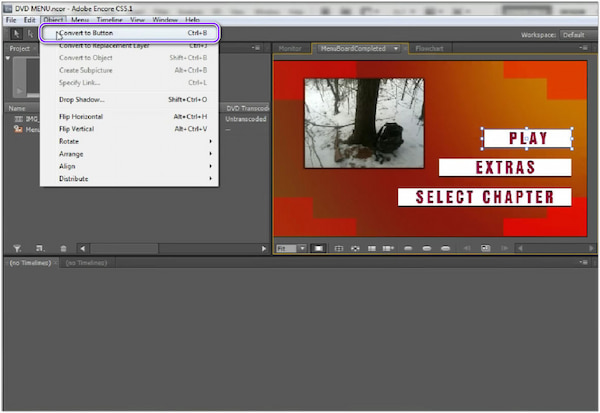The height and width of the screenshot is (413, 600).
Task: Click the next page arrow in viewer toolbar
Action: pyautogui.click(x=505, y=248)
